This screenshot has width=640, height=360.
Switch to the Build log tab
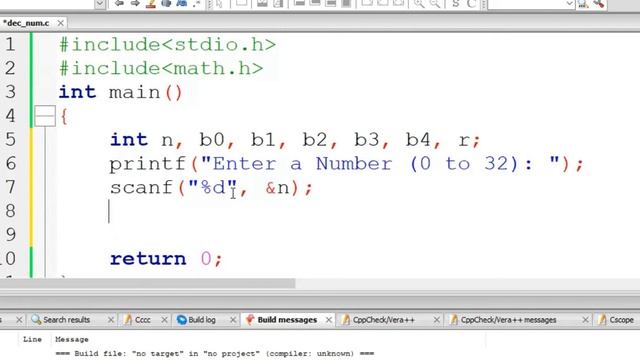point(202,320)
